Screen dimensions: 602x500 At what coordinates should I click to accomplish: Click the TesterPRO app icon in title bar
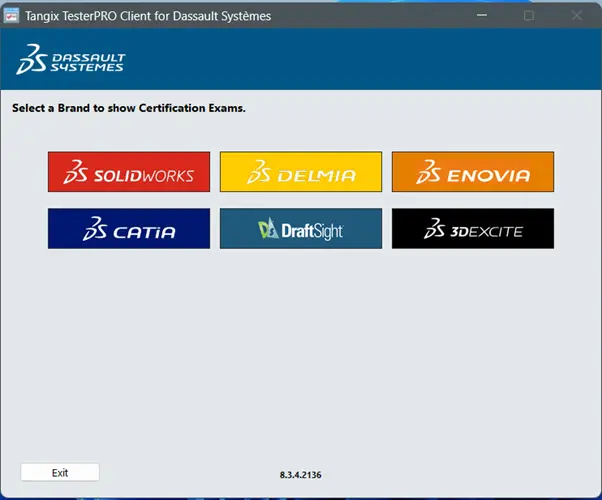[11, 16]
